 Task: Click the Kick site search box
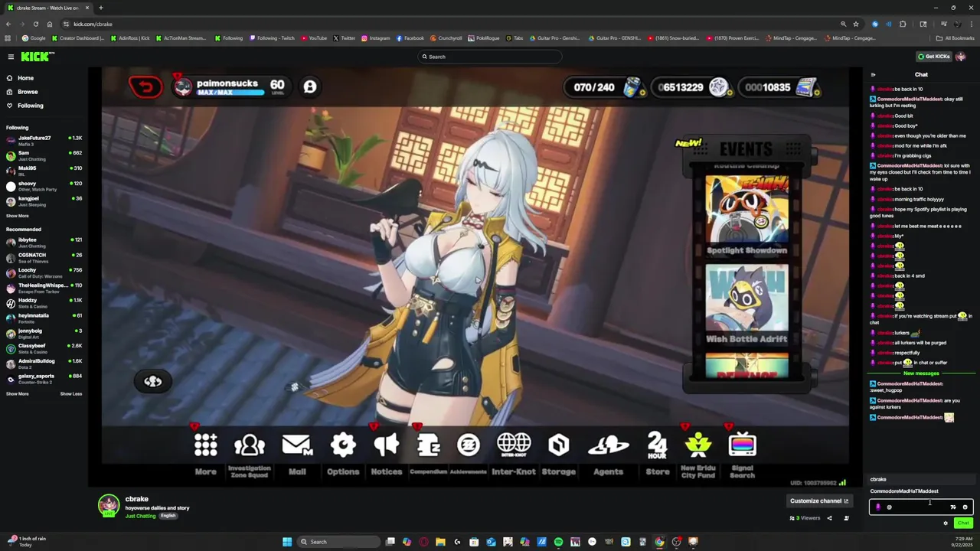click(x=490, y=57)
